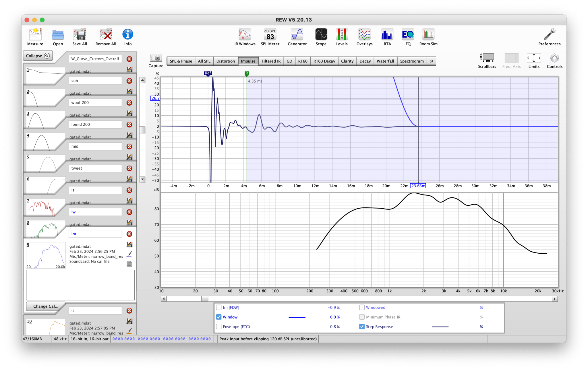Open the SPL Meter
This screenshot has height=371, width=588.
(x=270, y=37)
